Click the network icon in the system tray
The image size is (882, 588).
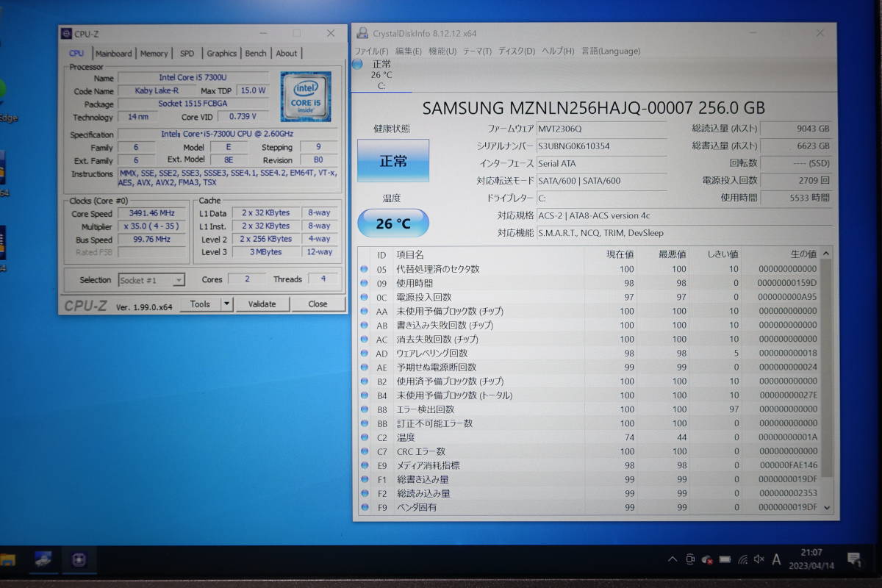coord(742,559)
